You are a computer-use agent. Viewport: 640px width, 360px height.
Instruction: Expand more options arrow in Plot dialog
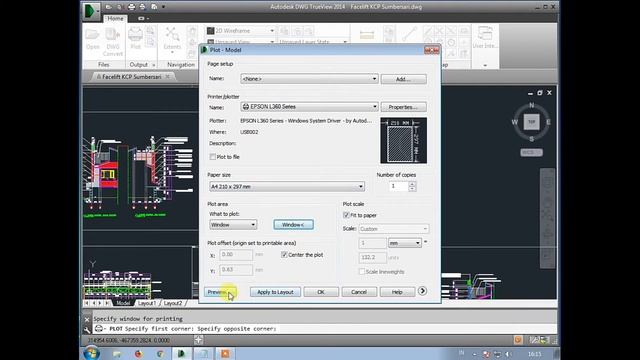click(x=422, y=291)
